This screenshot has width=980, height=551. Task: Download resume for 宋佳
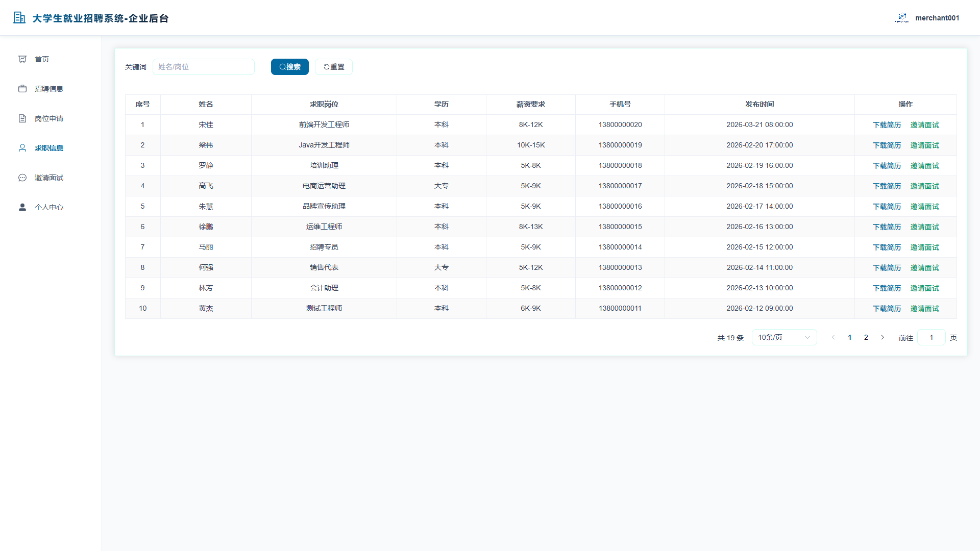(x=887, y=125)
